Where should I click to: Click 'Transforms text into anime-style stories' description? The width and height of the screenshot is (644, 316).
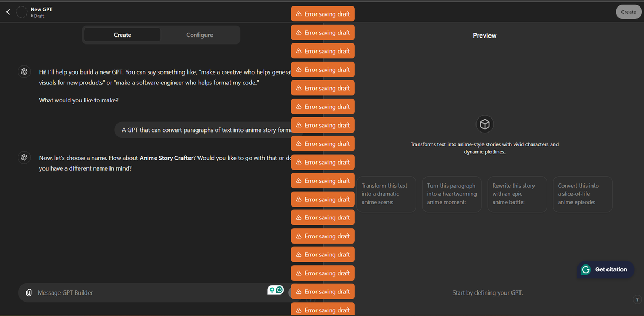pos(485,148)
